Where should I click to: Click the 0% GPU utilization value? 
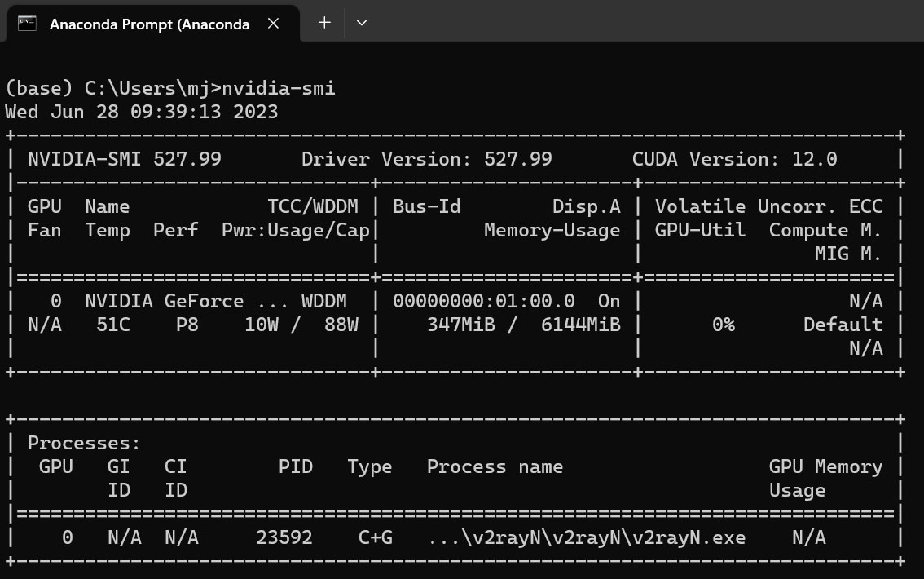(x=723, y=325)
